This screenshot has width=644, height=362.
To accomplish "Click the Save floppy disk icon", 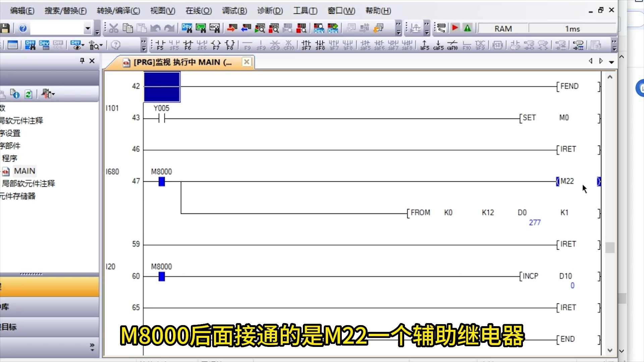I will click(5, 28).
